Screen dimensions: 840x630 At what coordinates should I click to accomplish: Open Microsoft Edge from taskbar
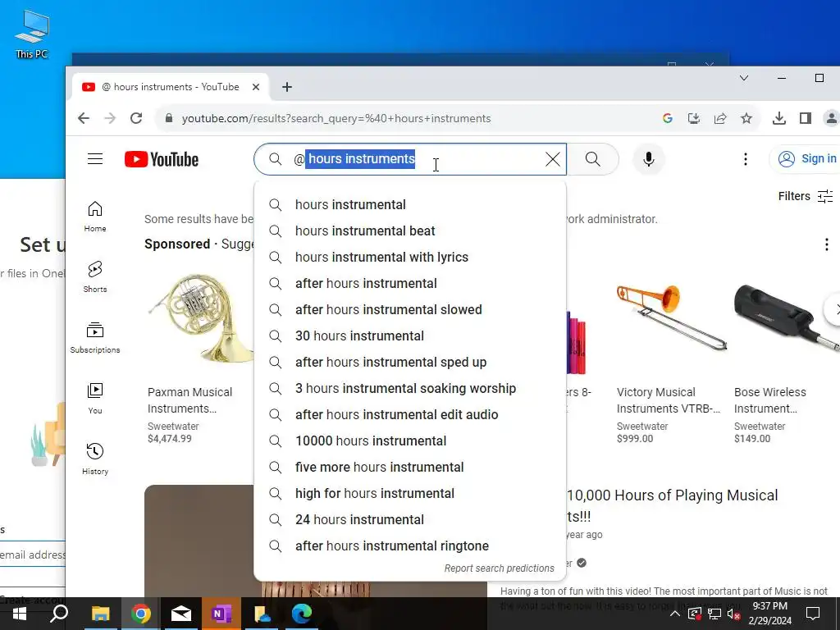pos(302,614)
